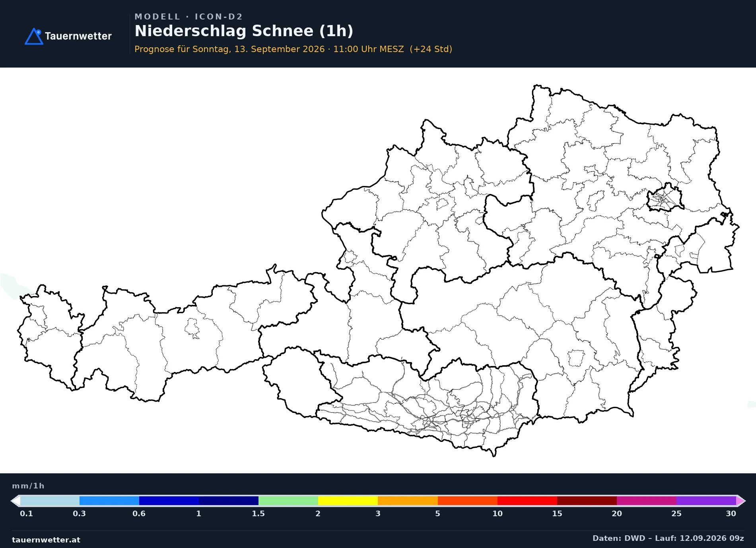Click the Tauernwetter brand name text

(78, 36)
